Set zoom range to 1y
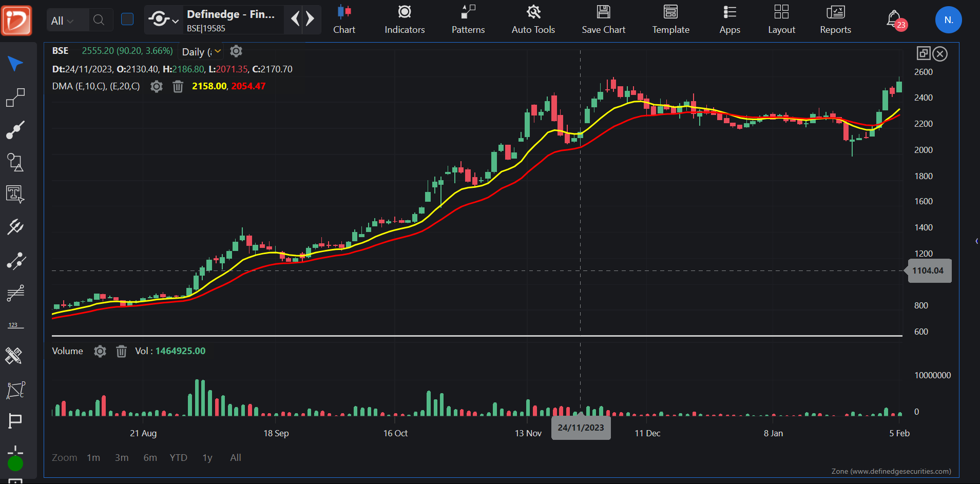The image size is (980, 484). coord(207,457)
